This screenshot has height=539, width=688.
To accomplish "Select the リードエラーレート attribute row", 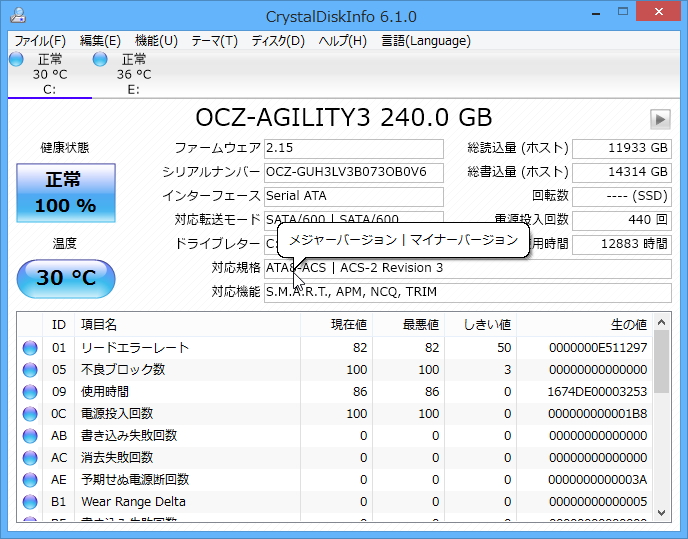I will coord(335,348).
